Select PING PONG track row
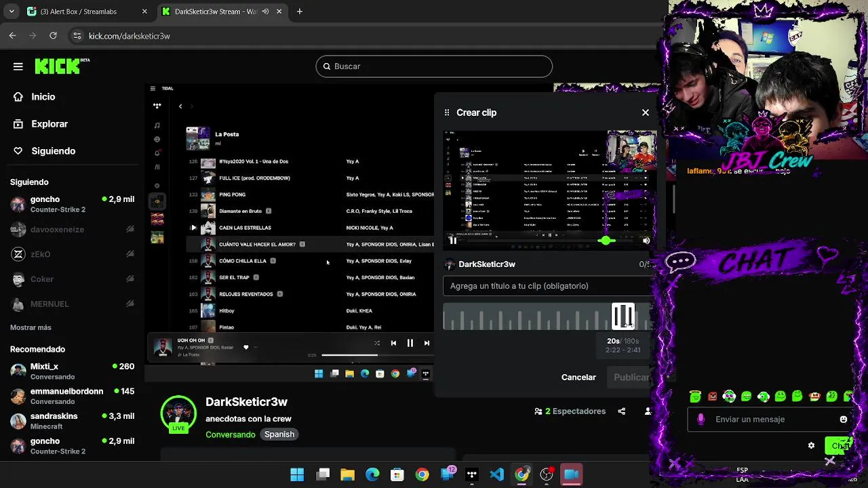Image resolution: width=868 pixels, height=488 pixels. coord(310,195)
